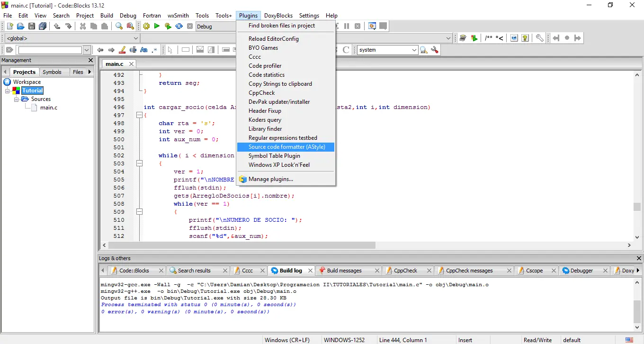Viewport: 644px width, 344px height.
Task: Pause the debugger with the pause icon
Action: pyautogui.click(x=346, y=27)
